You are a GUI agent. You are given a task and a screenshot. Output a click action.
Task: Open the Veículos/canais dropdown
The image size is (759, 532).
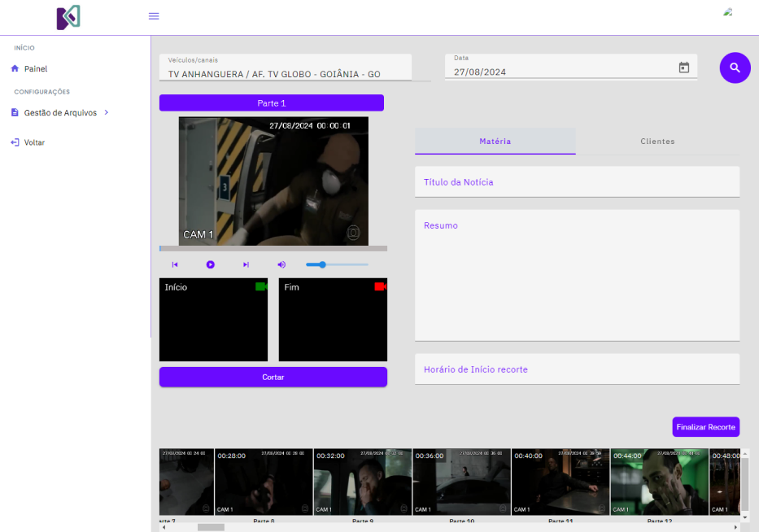285,68
